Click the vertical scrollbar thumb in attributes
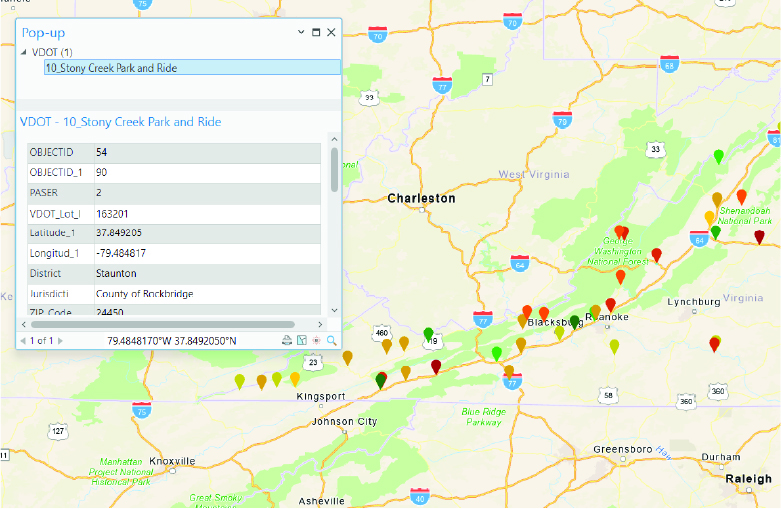781x509 pixels. (x=334, y=170)
